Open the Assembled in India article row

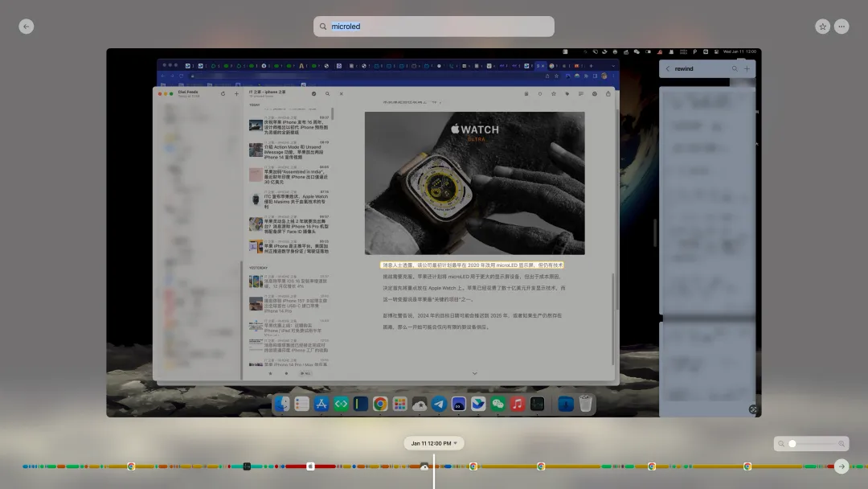point(289,175)
